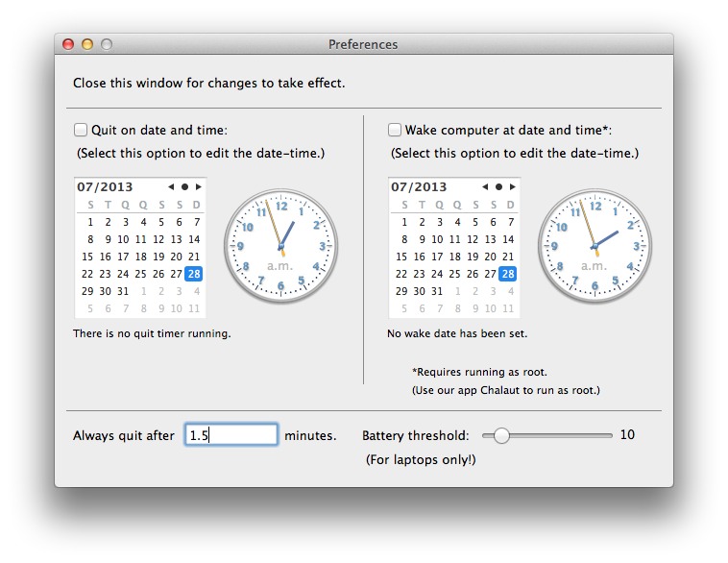Click the Preferences window title
The image size is (728, 563).
point(363,44)
